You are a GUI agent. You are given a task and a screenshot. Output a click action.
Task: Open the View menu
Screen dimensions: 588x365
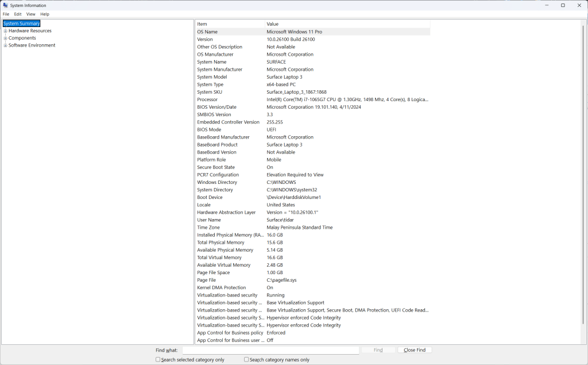(x=31, y=14)
